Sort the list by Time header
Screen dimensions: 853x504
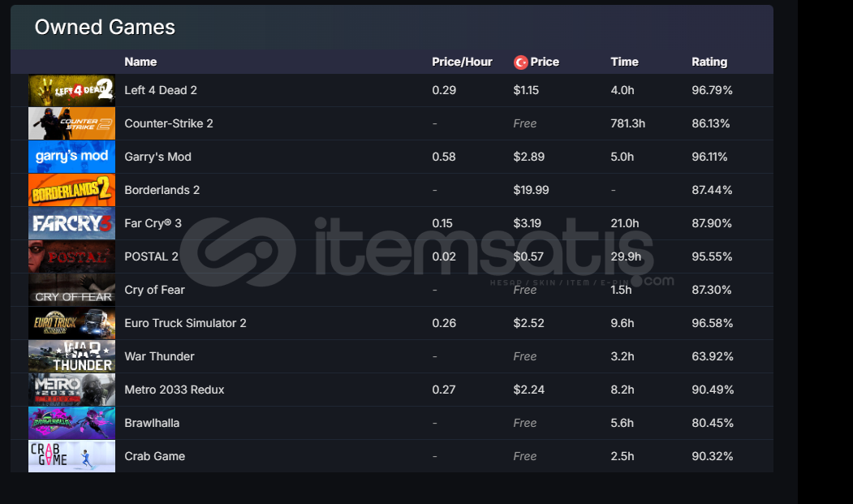click(624, 62)
